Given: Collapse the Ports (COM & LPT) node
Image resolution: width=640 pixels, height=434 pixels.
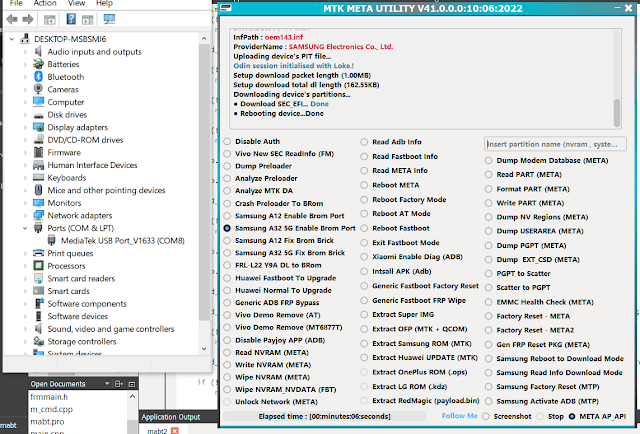Looking at the screenshot, I should pyautogui.click(x=25, y=228).
